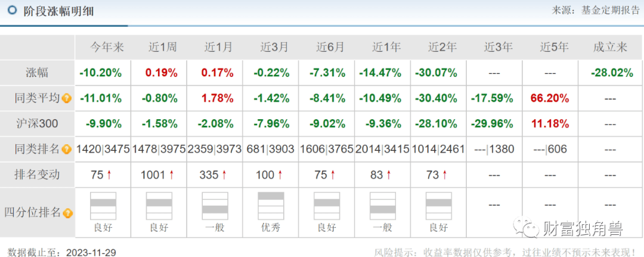644x257 pixels.
Task: Click the -7.31% six-month return value
Action: click(x=327, y=73)
